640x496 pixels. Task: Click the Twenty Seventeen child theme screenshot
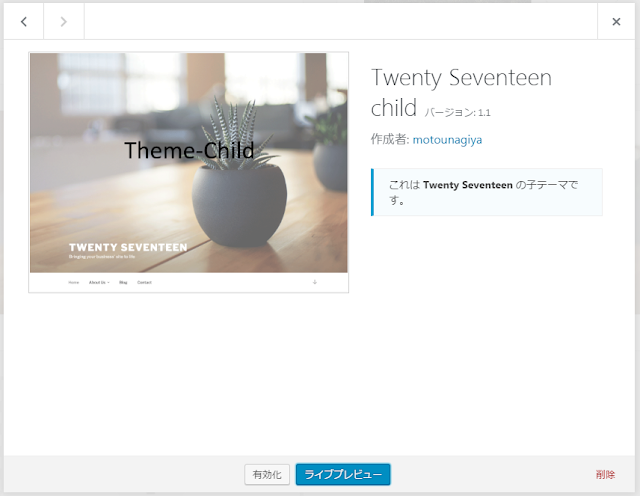189,172
